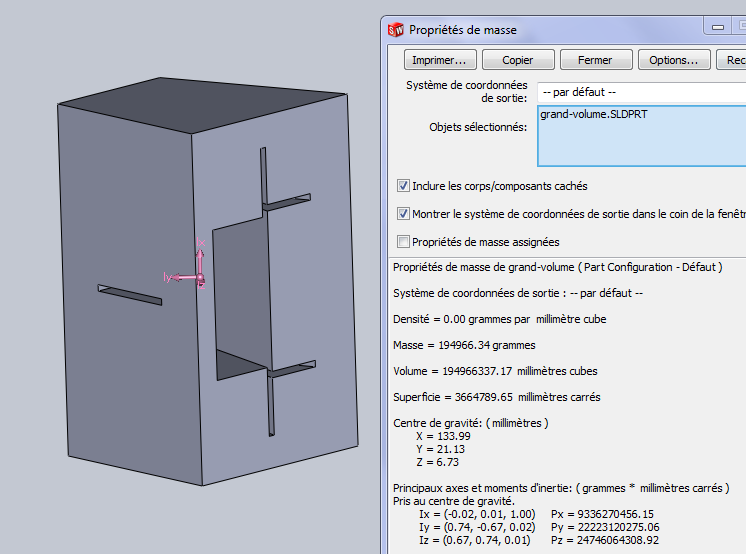The height and width of the screenshot is (554, 746).
Task: Click the Z = 6.73 center value
Action: [x=438, y=462]
